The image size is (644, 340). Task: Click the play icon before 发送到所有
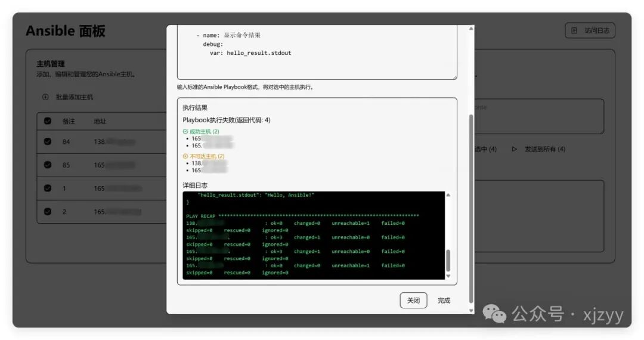(514, 149)
